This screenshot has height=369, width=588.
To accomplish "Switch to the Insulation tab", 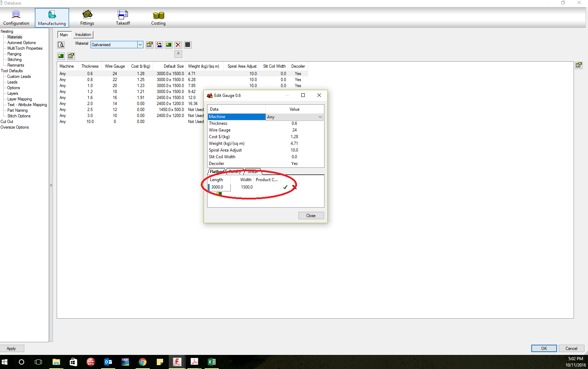I will 83,35.
